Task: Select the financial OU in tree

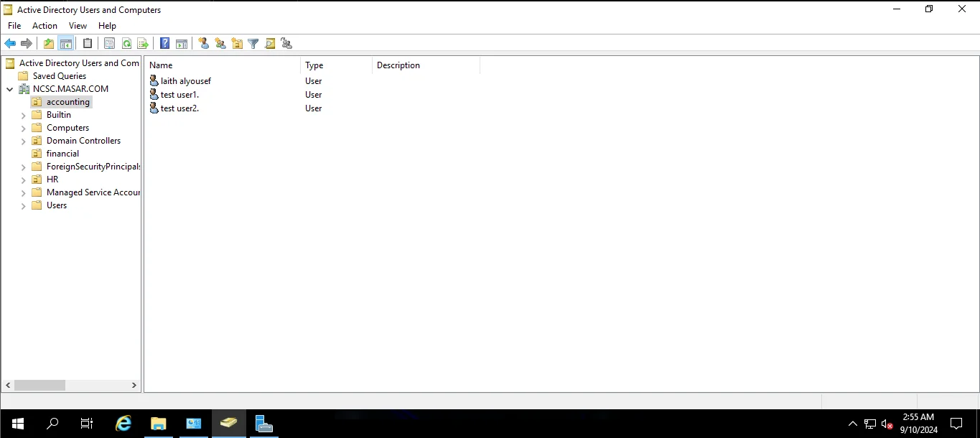Action: (x=62, y=154)
